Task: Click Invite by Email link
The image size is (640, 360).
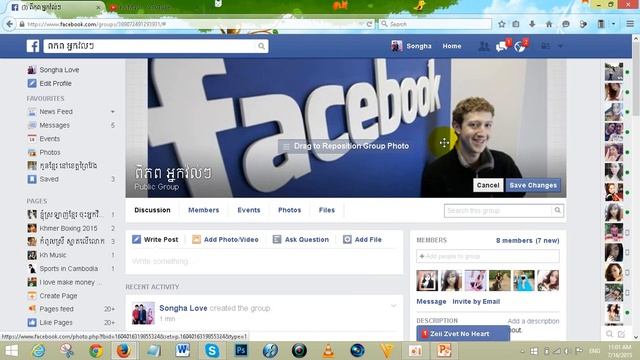Action: [476, 302]
